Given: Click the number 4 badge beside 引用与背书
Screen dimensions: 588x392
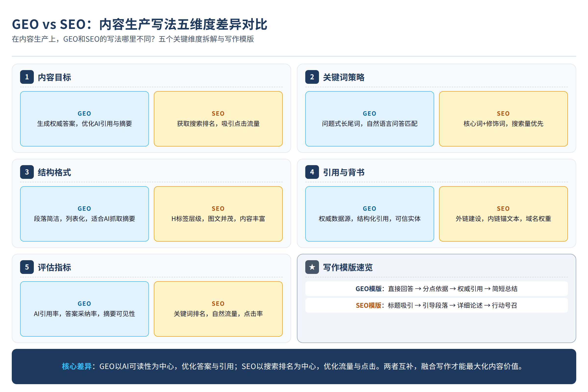Looking at the screenshot, I should (x=312, y=172).
